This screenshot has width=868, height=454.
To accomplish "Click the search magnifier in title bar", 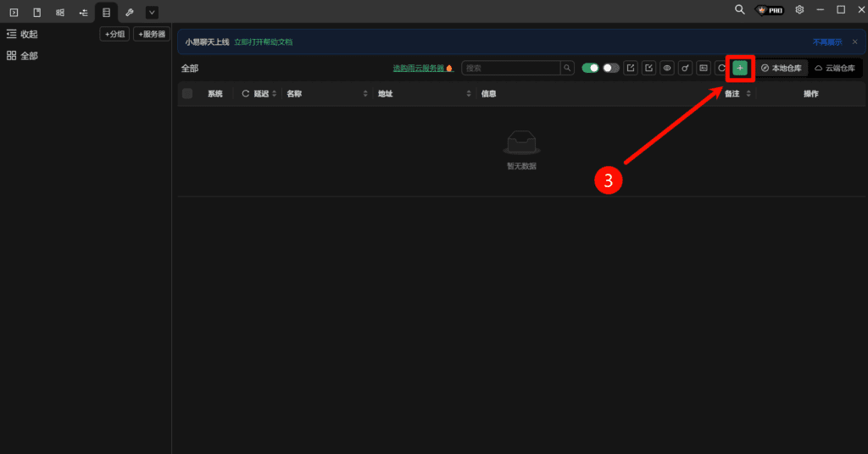I will click(739, 9).
